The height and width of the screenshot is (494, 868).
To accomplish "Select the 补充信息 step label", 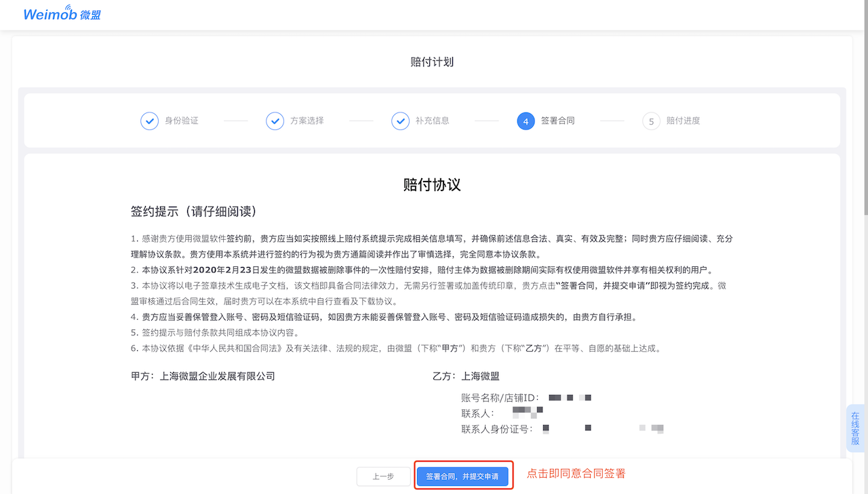I will (433, 121).
